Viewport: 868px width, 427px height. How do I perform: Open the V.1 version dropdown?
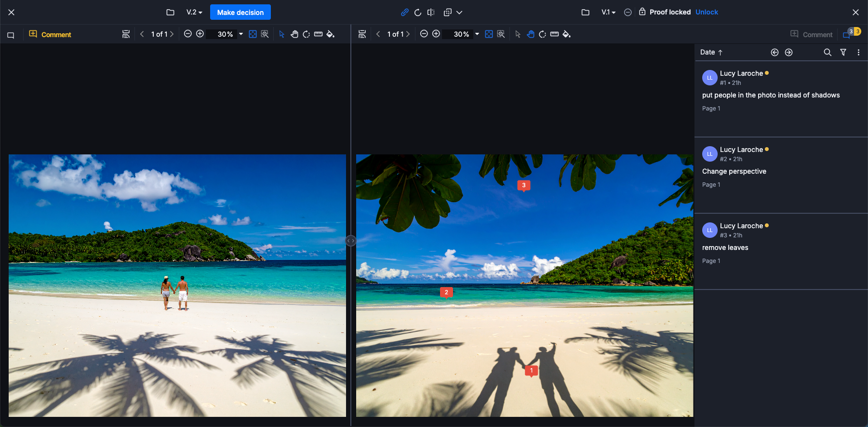point(608,12)
